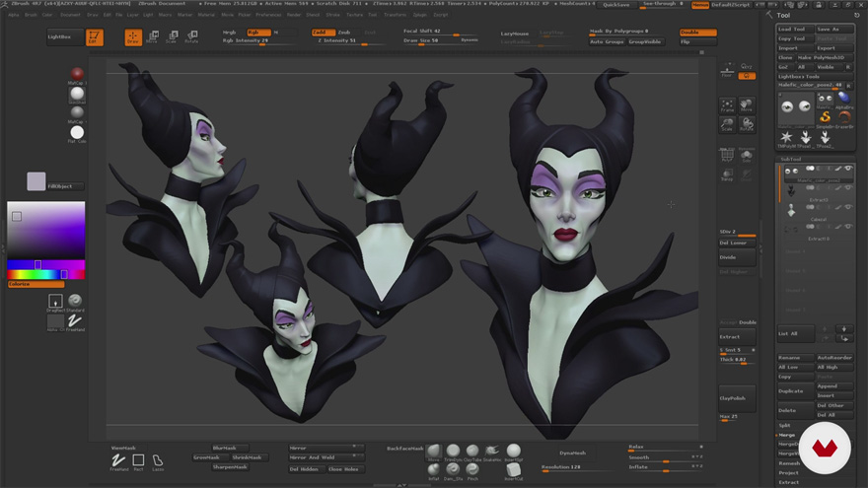Click the Frame view icon

727,106
